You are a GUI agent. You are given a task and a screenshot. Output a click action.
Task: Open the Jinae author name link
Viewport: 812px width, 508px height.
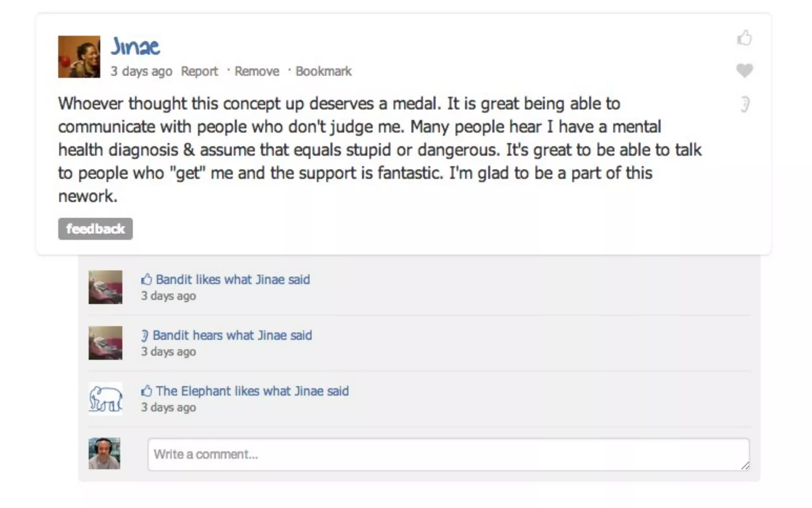(x=135, y=46)
